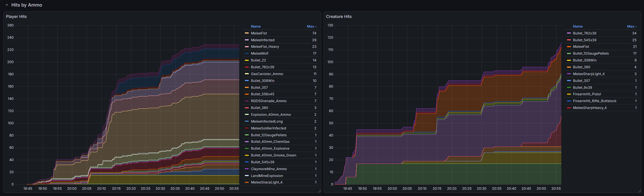Open color picker for MeleeWolf series

tap(247, 53)
